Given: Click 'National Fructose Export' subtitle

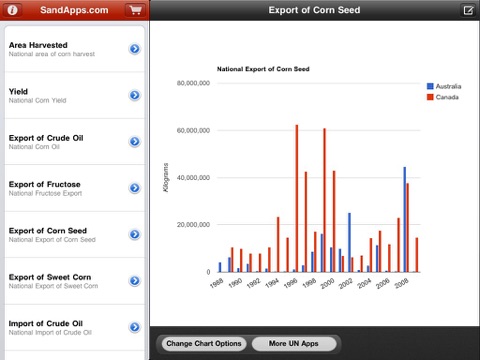Looking at the screenshot, I should pyautogui.click(x=45, y=193).
